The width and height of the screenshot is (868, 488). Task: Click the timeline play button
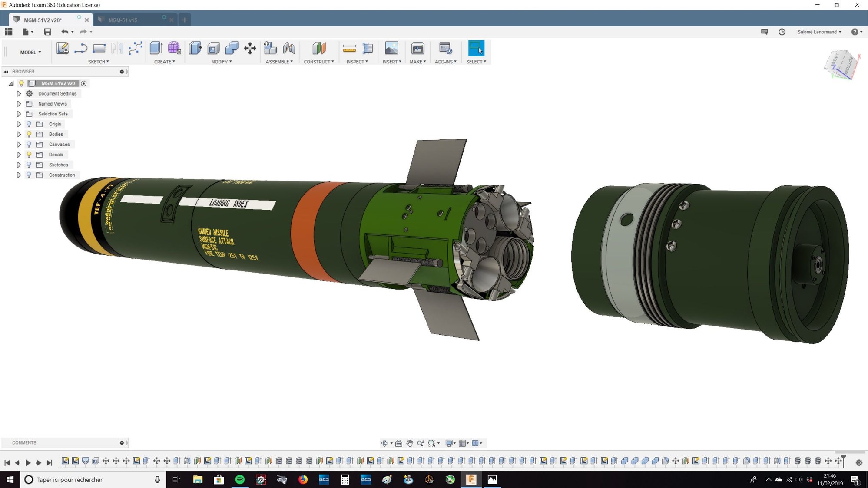(28, 463)
